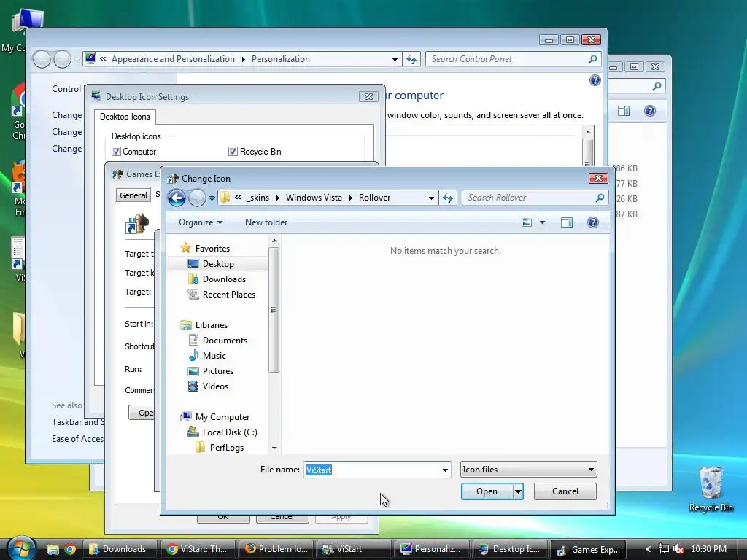Change view icon in Change Icon toolbar
Screen dimensions: 747x560
pos(527,222)
